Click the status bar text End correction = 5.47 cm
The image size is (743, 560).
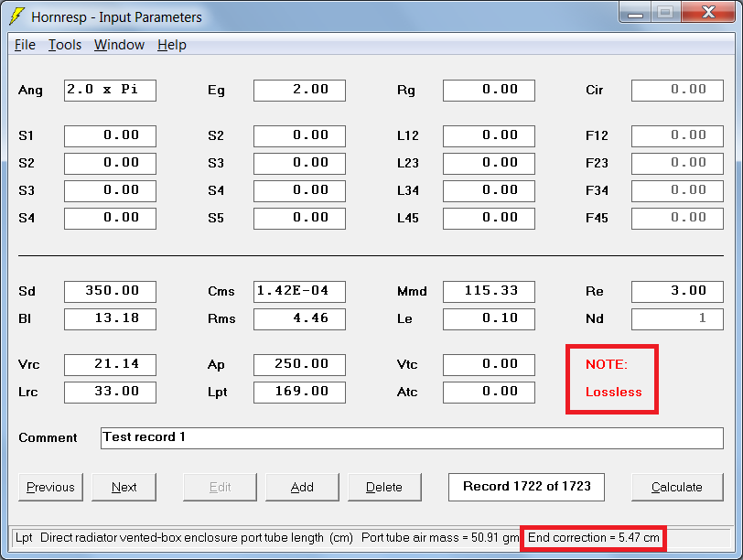593,538
